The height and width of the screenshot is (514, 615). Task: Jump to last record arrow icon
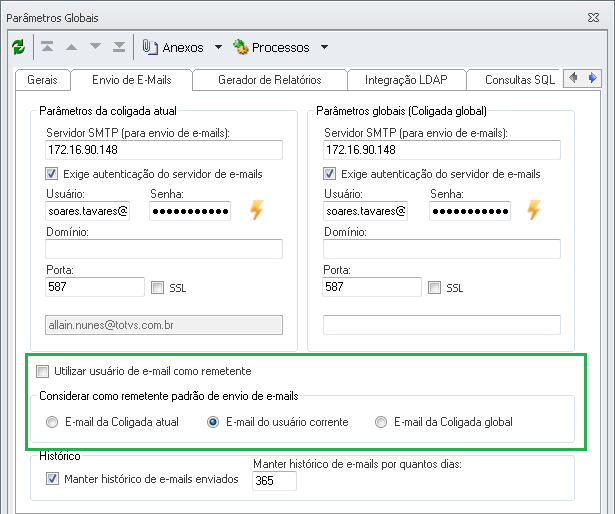pos(119,47)
